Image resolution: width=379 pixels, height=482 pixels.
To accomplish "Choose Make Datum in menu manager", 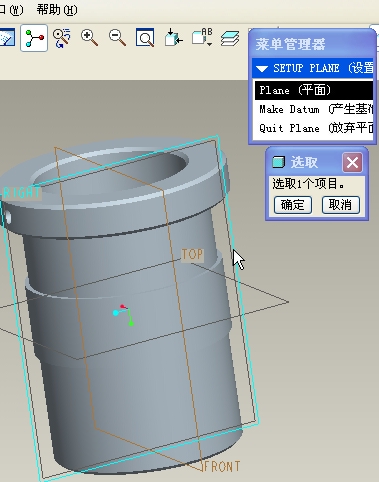I will (x=314, y=109).
